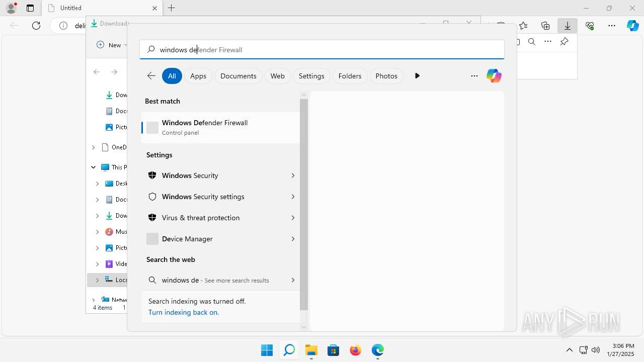This screenshot has width=644, height=362.
Task: Click the volume icon in the system tray
Action: click(x=596, y=350)
